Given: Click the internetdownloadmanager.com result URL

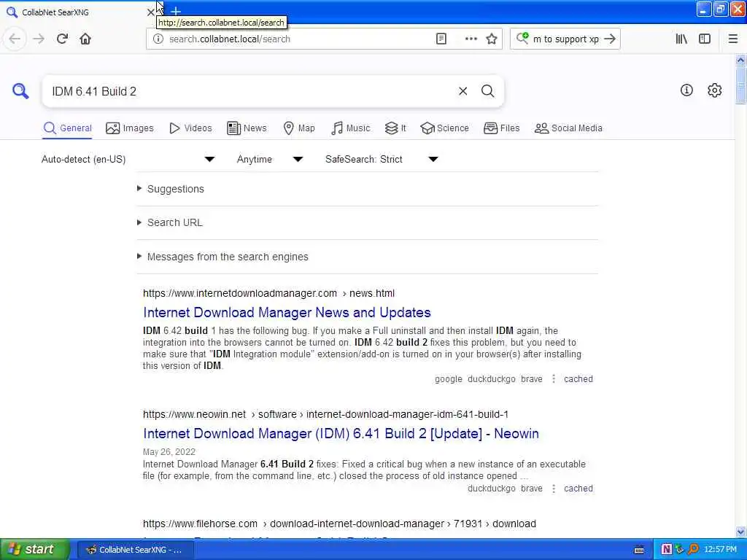Looking at the screenshot, I should [268, 293].
